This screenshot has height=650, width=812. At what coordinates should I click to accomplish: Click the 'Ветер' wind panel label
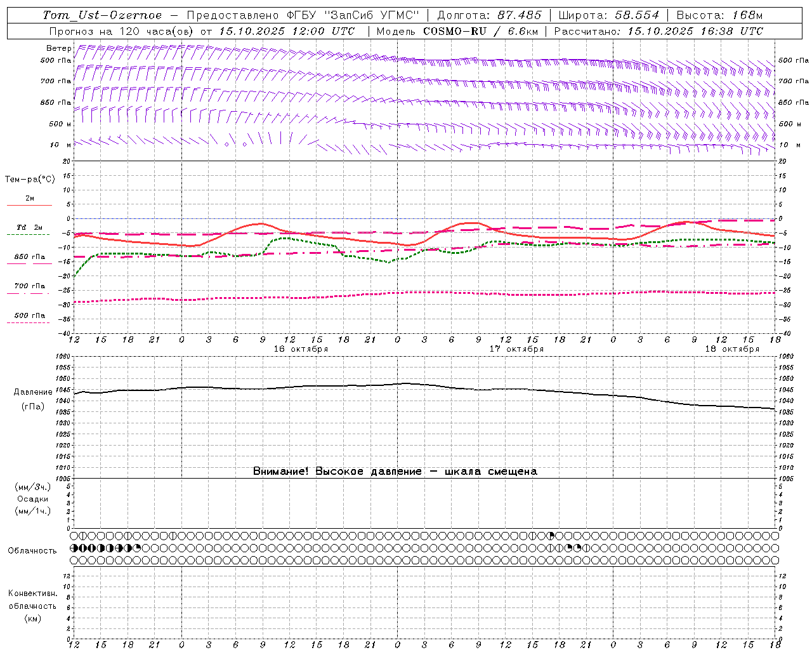click(x=58, y=48)
